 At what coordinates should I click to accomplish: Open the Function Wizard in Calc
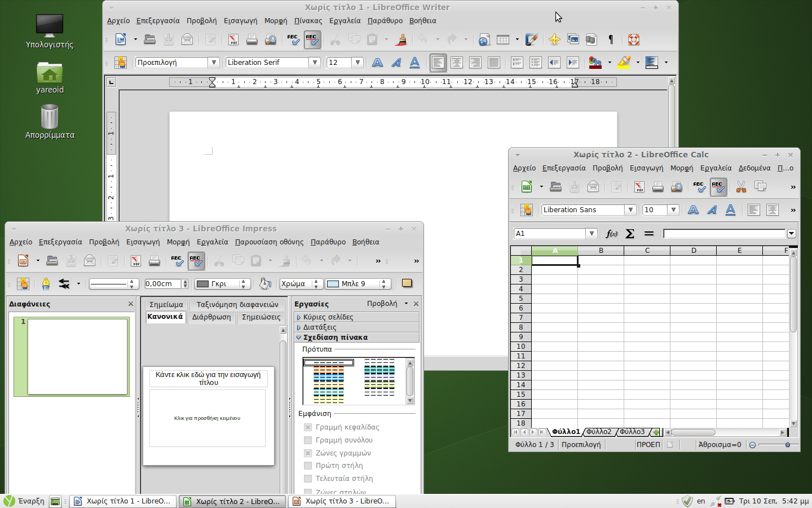point(611,234)
